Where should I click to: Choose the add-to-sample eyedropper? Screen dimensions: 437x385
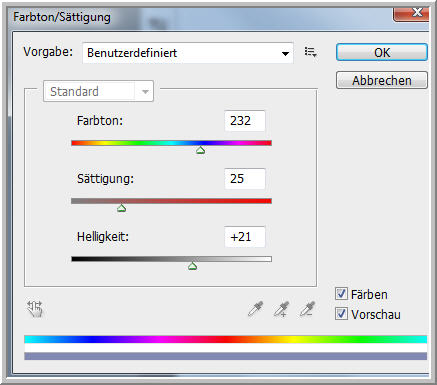(x=281, y=309)
